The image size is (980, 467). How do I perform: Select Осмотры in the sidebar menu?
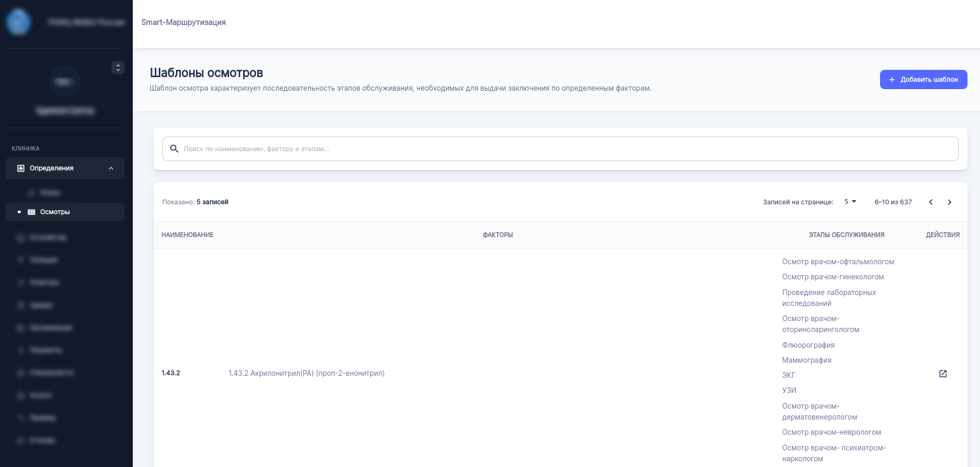tap(55, 212)
